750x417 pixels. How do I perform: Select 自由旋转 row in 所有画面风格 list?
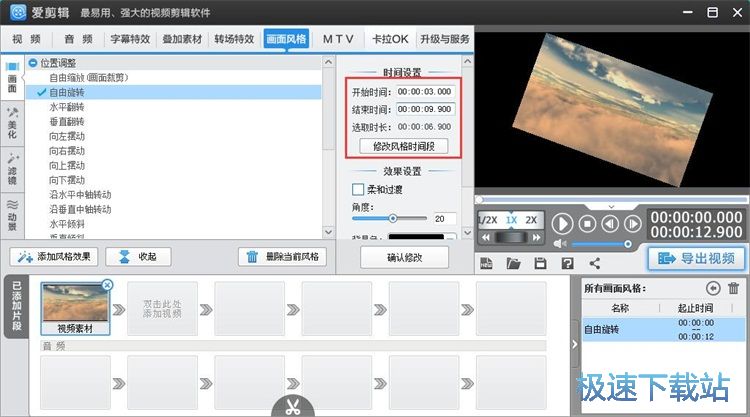click(663, 329)
